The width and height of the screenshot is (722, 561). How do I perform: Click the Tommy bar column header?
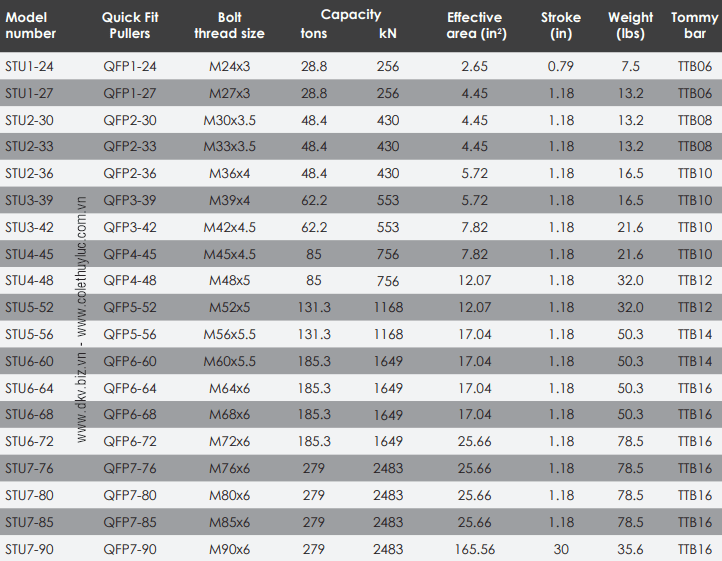[694, 25]
